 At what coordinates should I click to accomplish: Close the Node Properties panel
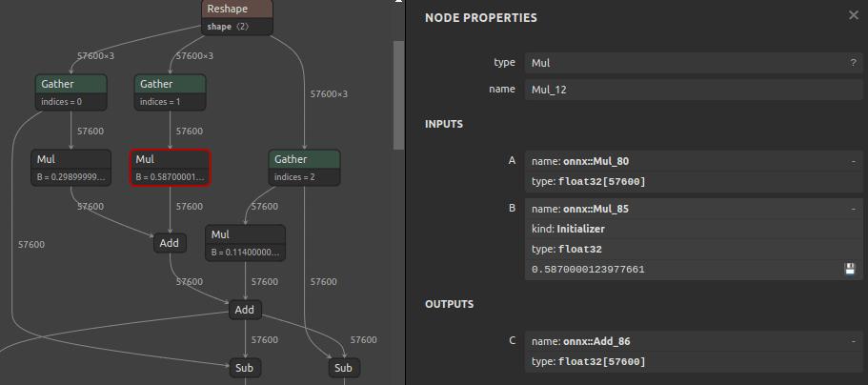tap(853, 15)
